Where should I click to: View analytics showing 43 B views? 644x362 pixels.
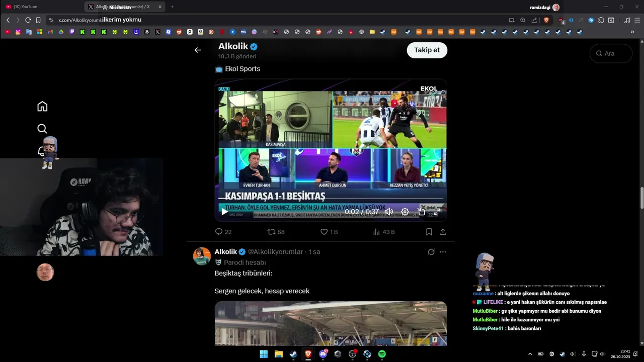pos(384,232)
